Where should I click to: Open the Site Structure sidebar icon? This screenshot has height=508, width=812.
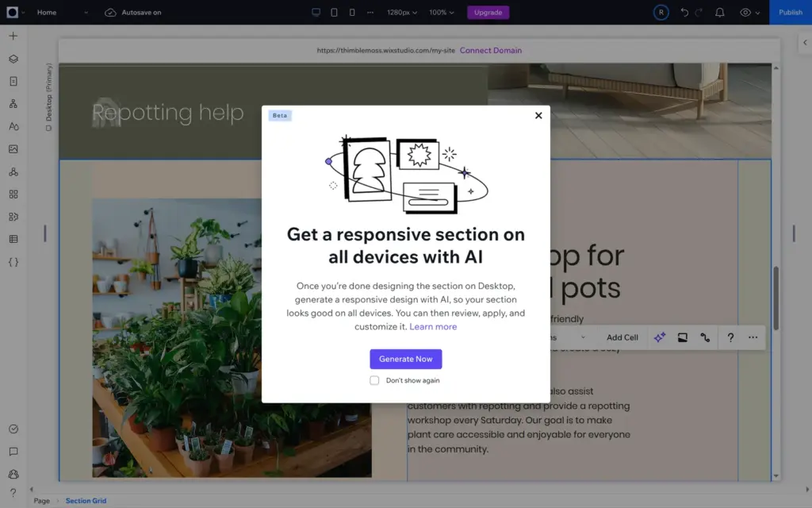click(x=13, y=104)
